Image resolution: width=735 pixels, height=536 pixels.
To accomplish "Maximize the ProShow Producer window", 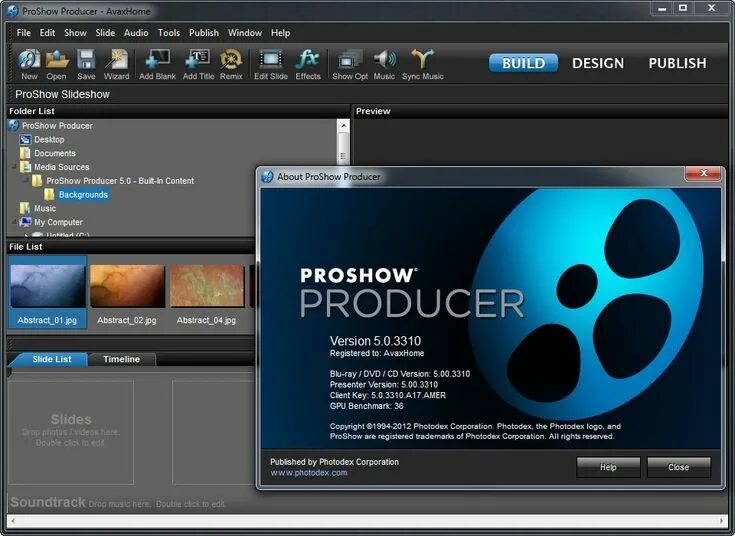I will point(683,8).
